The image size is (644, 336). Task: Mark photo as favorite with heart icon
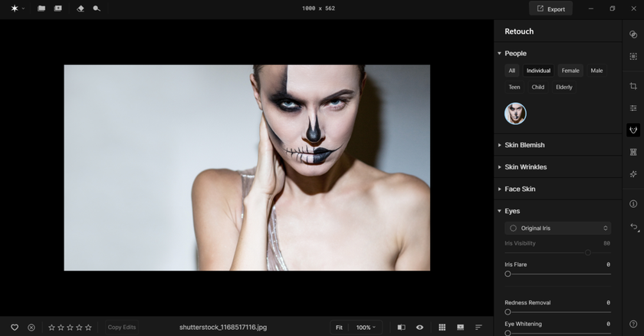14,328
